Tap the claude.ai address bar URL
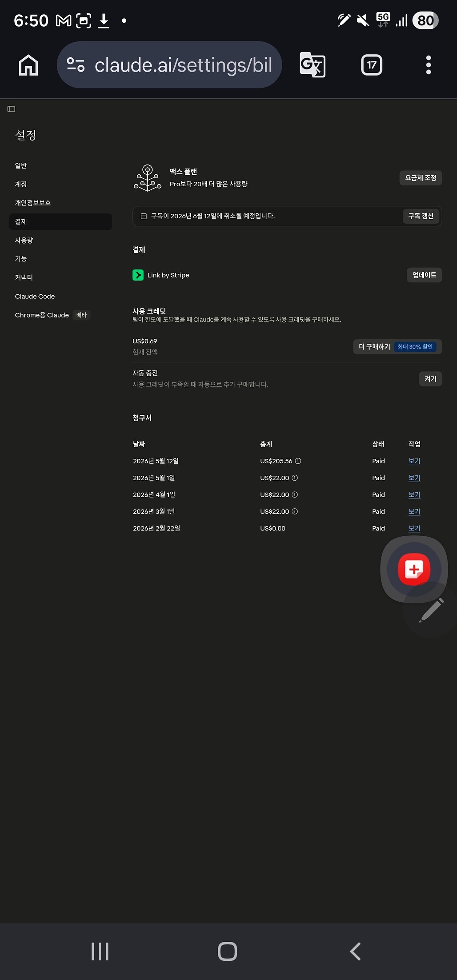Viewport: 457px width, 980px height. pyautogui.click(x=183, y=65)
